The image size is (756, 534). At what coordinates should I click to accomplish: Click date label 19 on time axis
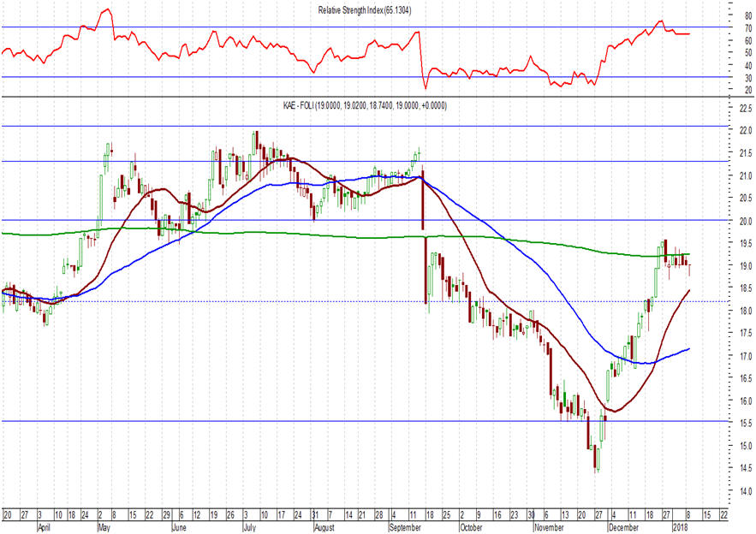point(213,515)
